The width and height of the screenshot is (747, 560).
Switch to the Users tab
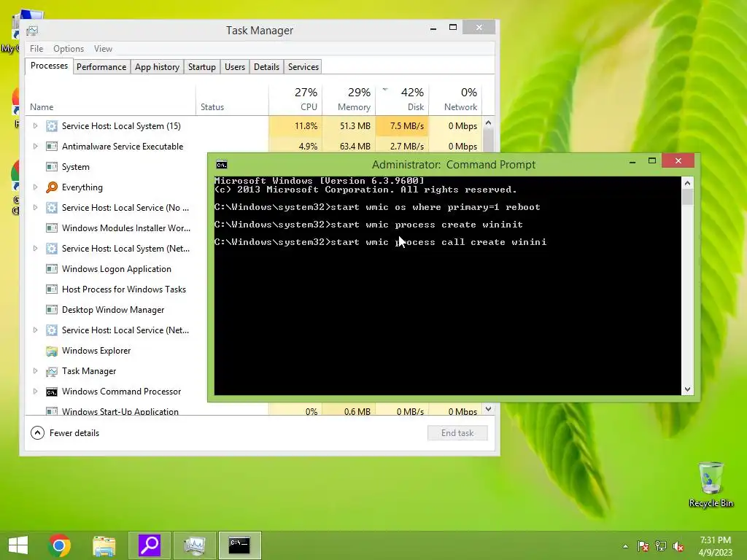[235, 67]
